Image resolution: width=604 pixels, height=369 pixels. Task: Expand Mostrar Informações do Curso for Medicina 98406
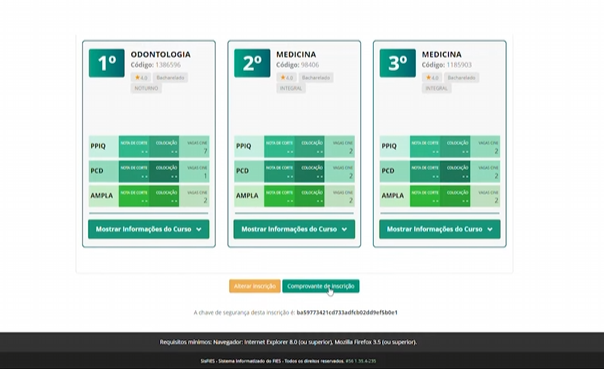294,229
